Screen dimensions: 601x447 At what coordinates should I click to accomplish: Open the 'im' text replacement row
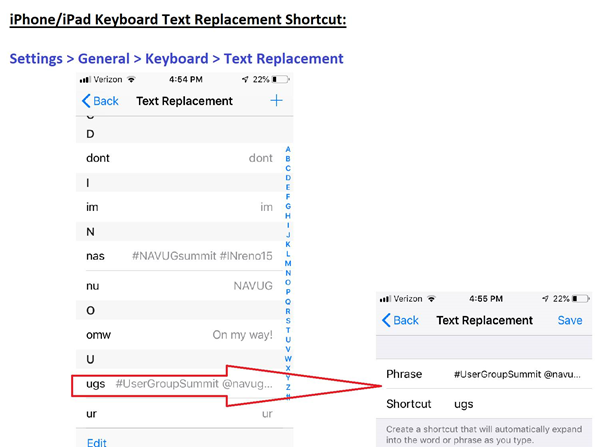179,207
